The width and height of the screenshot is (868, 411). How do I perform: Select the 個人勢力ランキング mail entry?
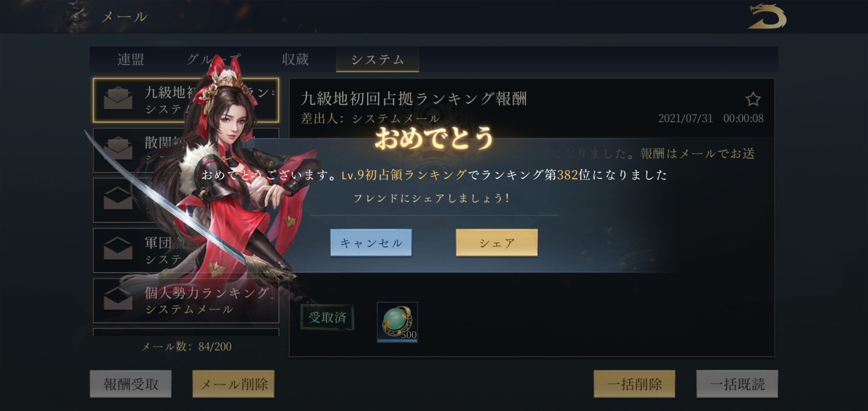[186, 301]
